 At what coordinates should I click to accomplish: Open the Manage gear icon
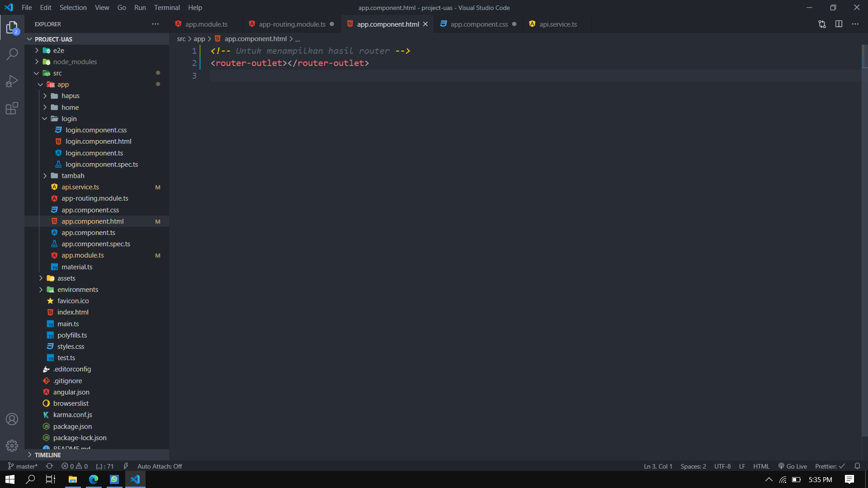coord(12,446)
